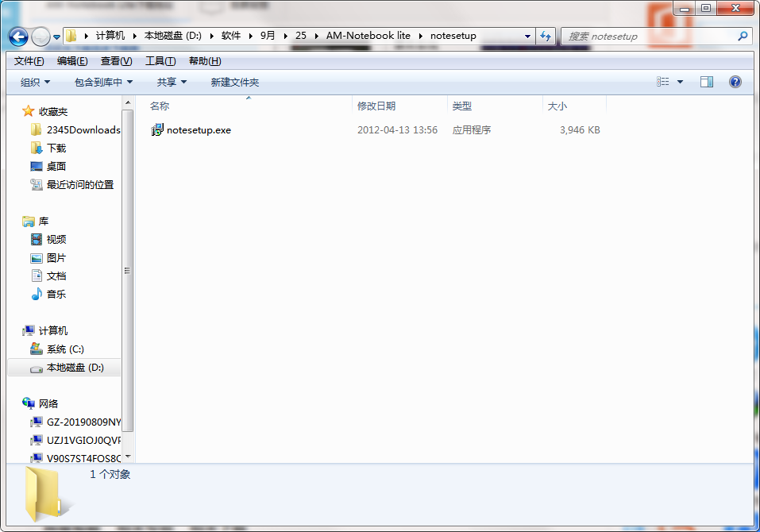Open the 工具(T) menu

tap(160, 61)
